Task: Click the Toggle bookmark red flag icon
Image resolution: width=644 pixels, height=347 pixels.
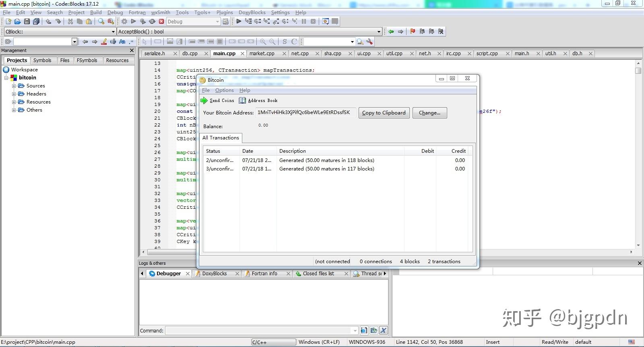Action: point(413,31)
